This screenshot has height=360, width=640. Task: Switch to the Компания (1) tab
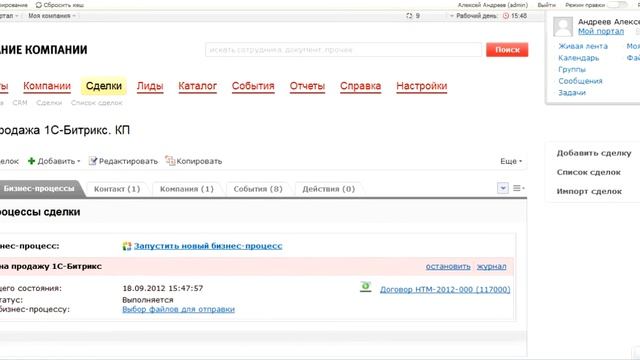pos(187,189)
